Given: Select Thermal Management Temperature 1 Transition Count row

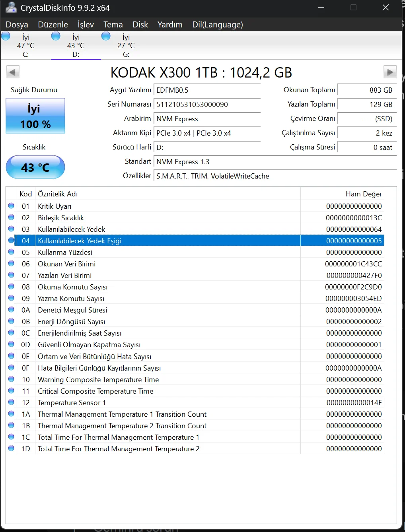Looking at the screenshot, I should click(195, 414).
